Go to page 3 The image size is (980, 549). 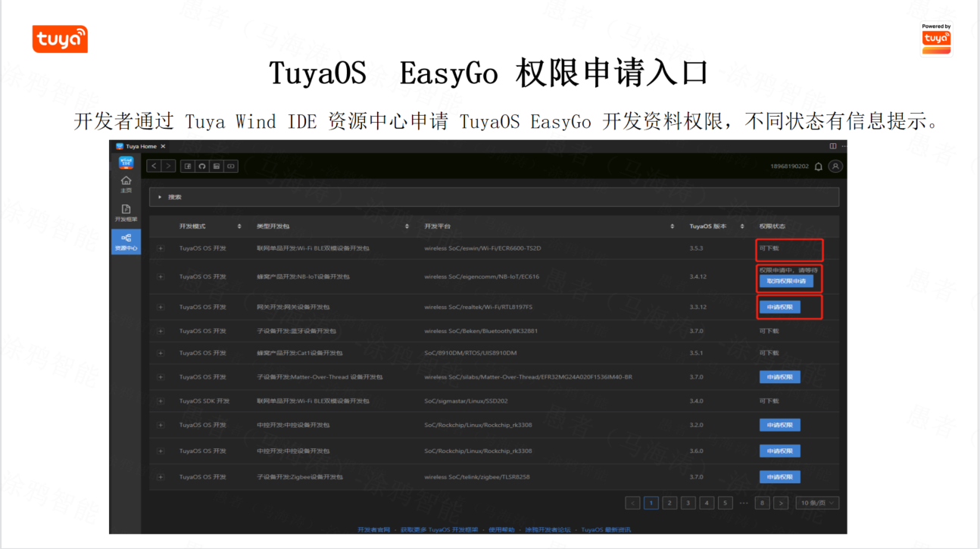coord(688,503)
